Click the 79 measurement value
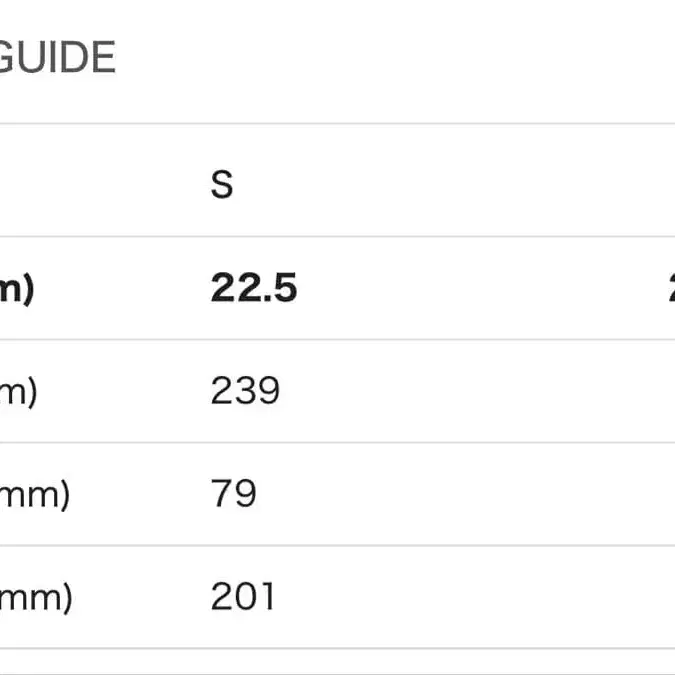This screenshot has width=675, height=675. [x=234, y=494]
